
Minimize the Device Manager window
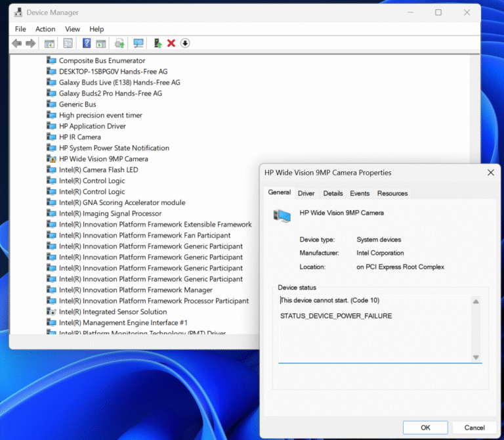click(410, 12)
